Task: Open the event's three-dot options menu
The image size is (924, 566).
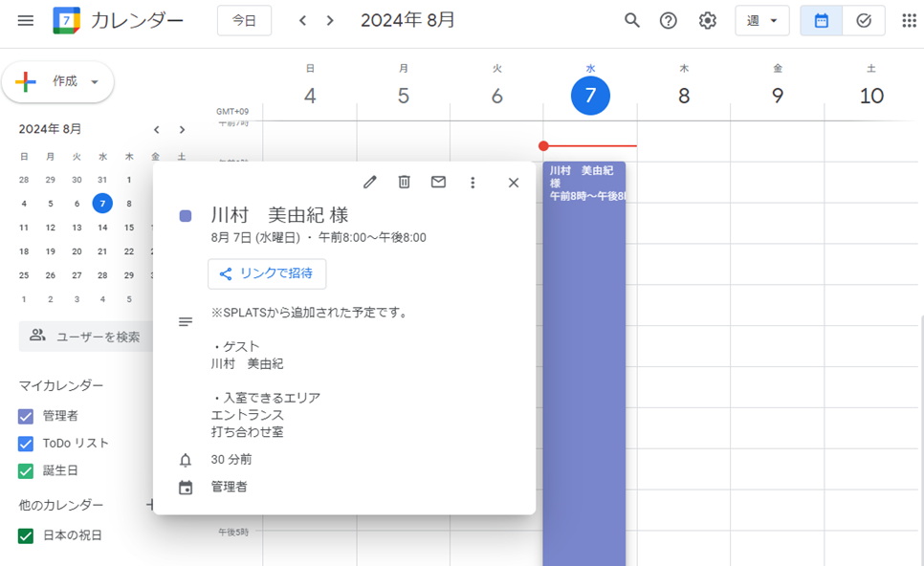Action: (473, 182)
